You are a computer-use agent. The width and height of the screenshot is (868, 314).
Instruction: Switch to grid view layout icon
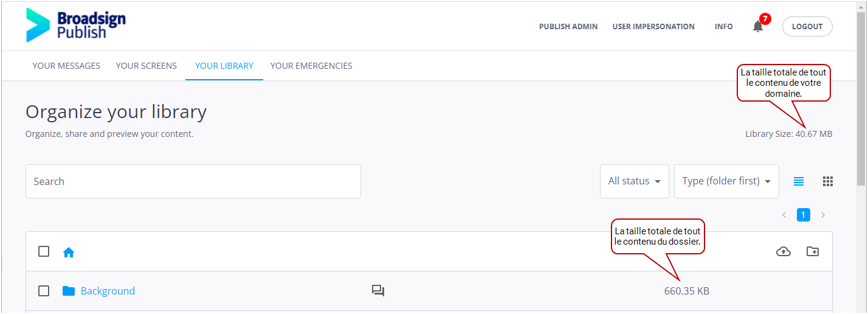pyautogui.click(x=827, y=181)
